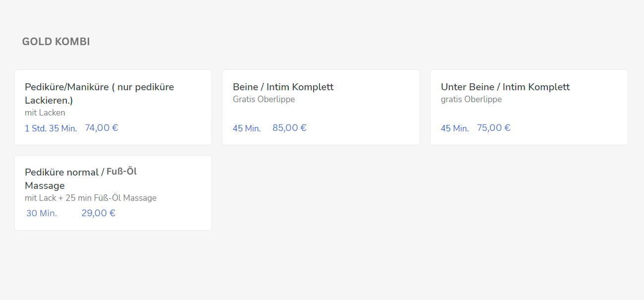Click the GOLD KOMBI section heading
The width and height of the screenshot is (644, 300).
tap(56, 42)
